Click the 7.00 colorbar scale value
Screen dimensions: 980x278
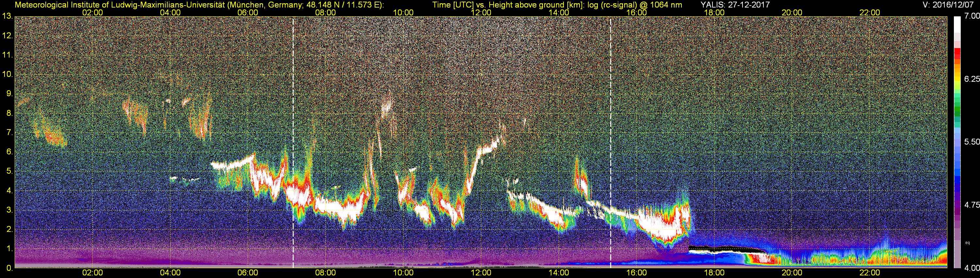pos(972,16)
